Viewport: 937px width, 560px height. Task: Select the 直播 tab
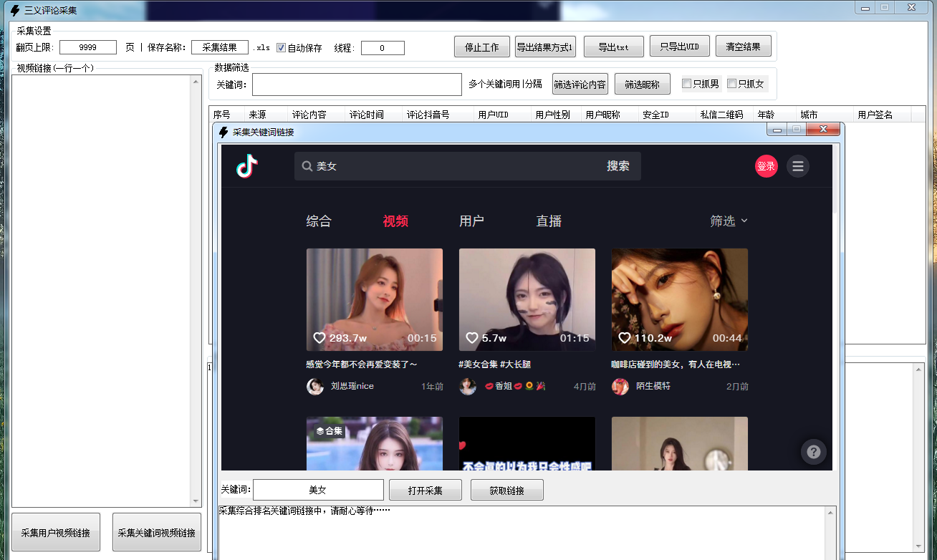548,221
